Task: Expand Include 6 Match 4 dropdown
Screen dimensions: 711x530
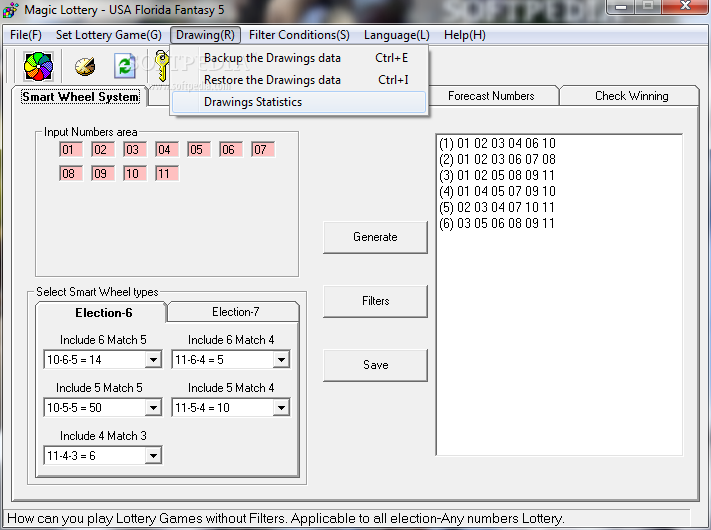Action: click(x=281, y=360)
